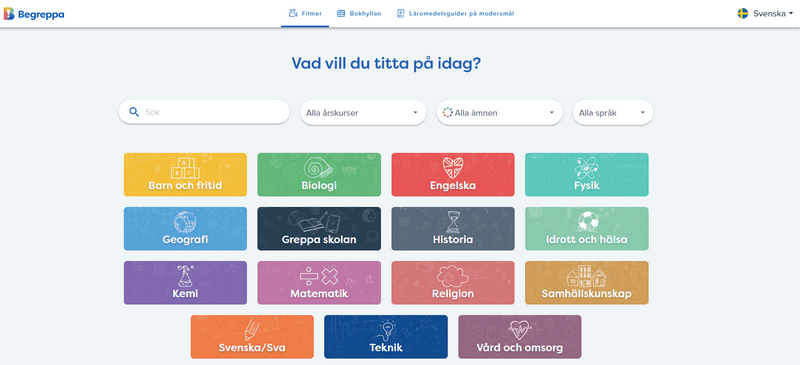
Task: Expand the Alla ämnen dropdown
Action: point(499,113)
